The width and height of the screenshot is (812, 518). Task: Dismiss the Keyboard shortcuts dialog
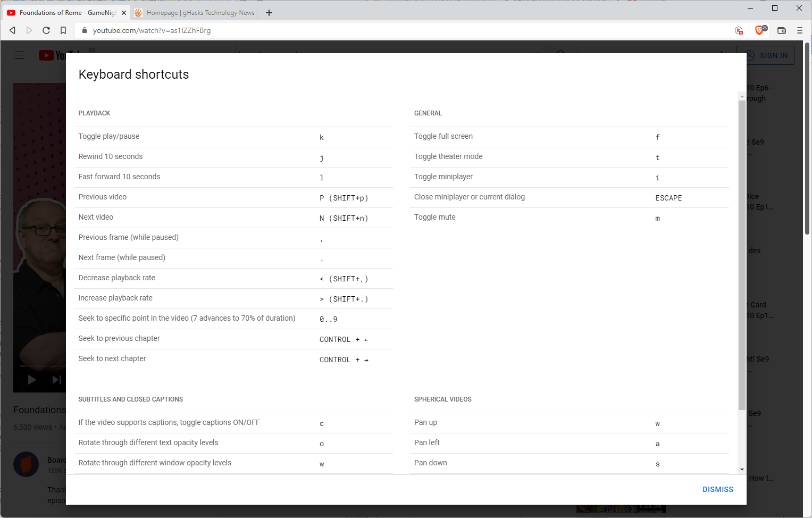click(x=717, y=489)
